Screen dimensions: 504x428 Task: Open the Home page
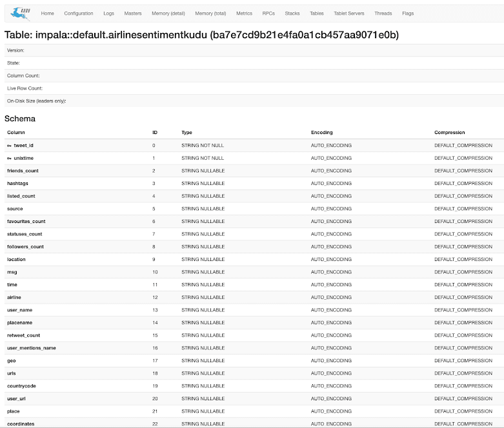click(x=47, y=14)
